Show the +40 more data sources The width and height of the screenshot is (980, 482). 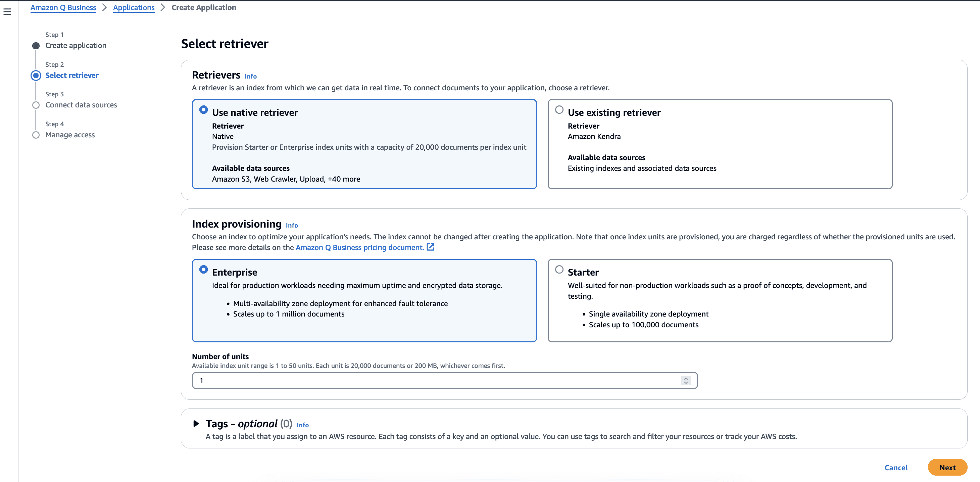[x=344, y=179]
